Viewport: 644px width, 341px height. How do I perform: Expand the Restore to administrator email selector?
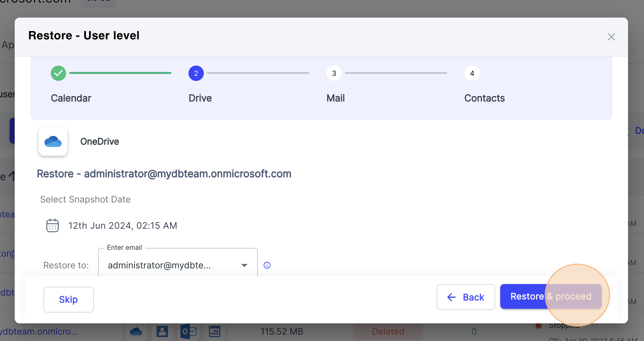click(x=178, y=265)
